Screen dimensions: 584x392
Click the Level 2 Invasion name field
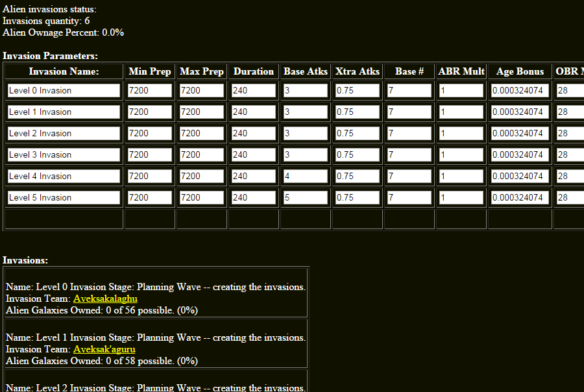click(64, 134)
